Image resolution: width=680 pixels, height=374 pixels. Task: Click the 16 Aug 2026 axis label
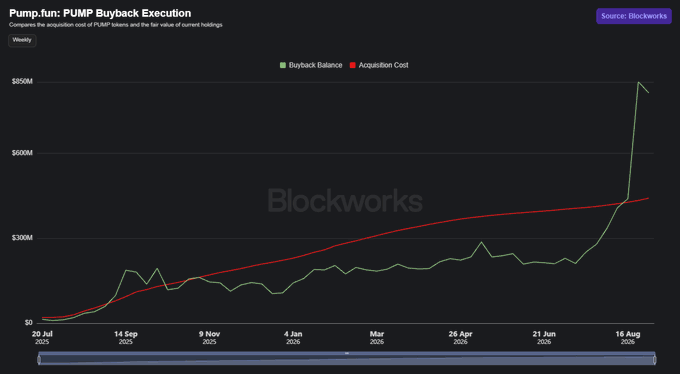click(x=628, y=338)
